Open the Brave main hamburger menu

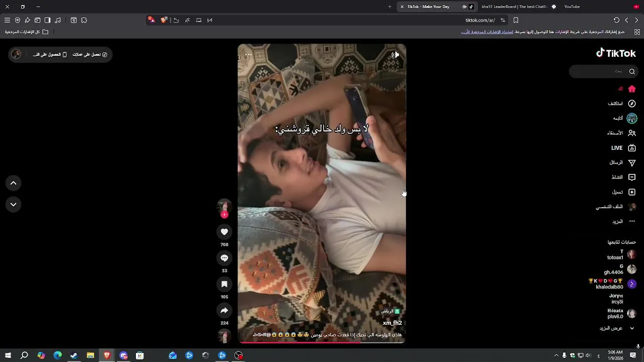point(7,20)
